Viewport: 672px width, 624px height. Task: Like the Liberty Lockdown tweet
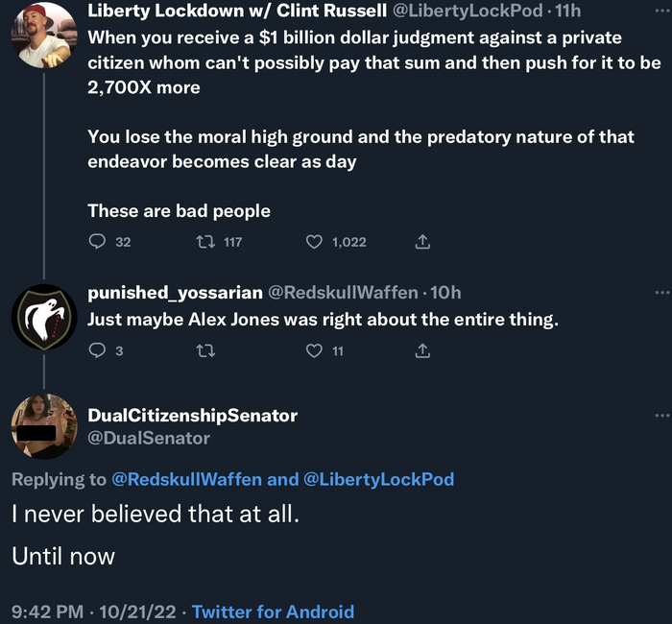pyautogui.click(x=314, y=242)
